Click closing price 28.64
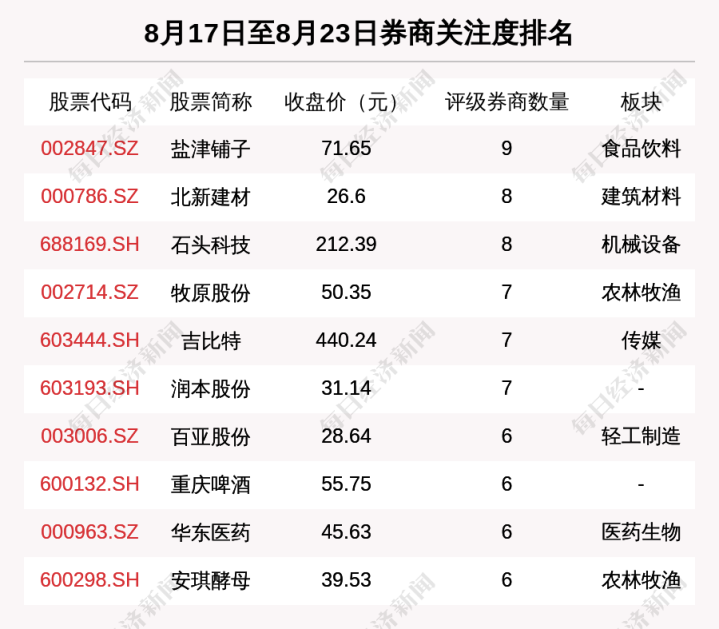This screenshot has width=719, height=629. [x=346, y=436]
